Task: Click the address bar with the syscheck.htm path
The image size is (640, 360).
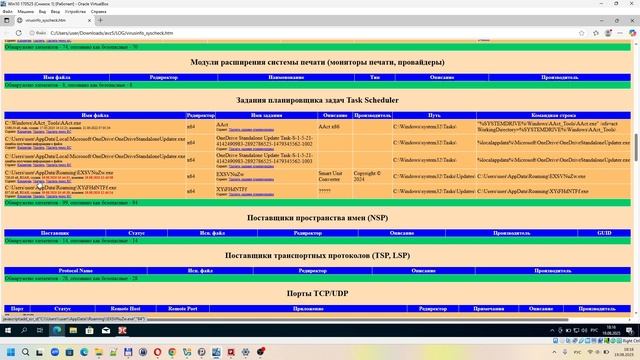Action: tap(302, 33)
